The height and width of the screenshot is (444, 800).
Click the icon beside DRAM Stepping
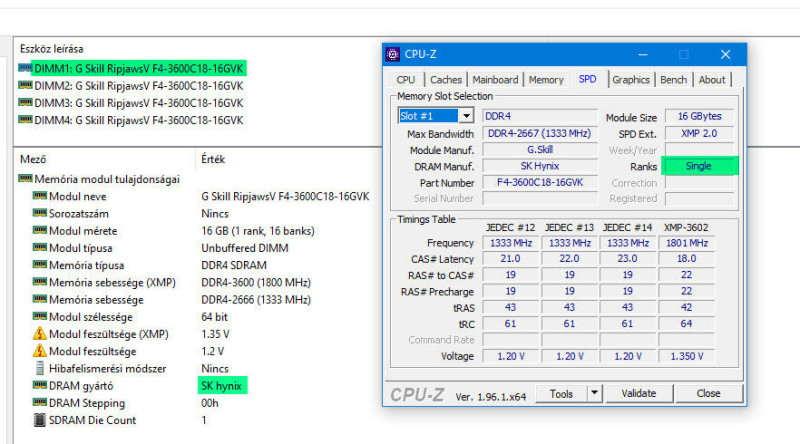click(x=39, y=403)
